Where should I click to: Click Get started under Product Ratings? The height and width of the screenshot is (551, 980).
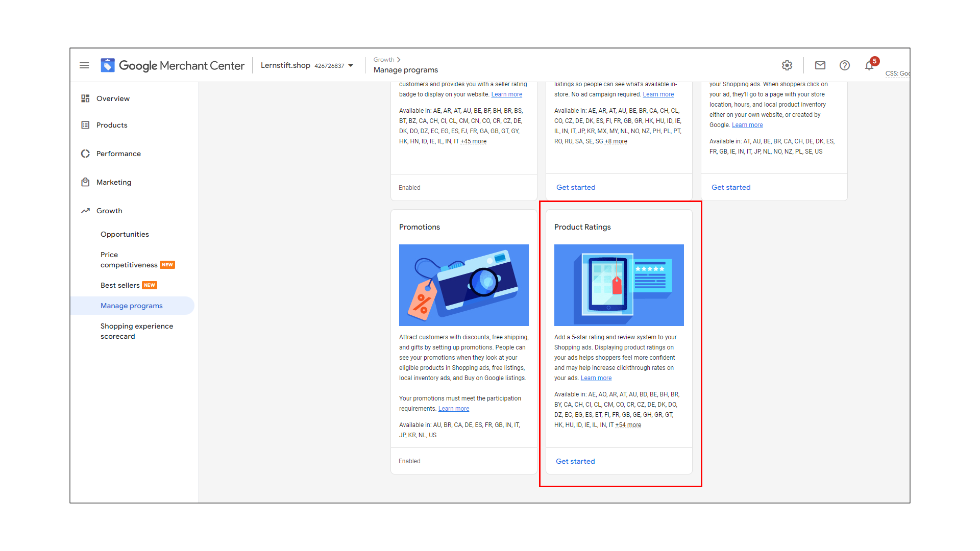click(575, 461)
